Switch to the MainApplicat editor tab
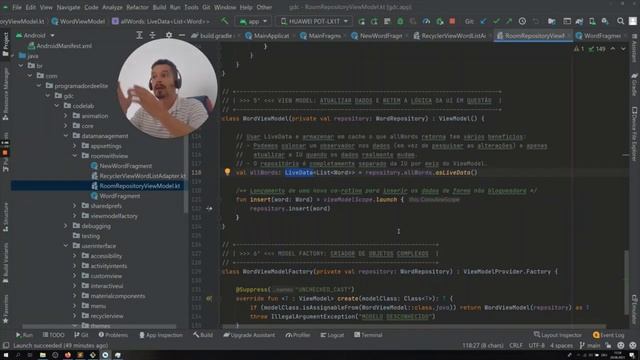The width and height of the screenshot is (640, 360). tap(267, 36)
